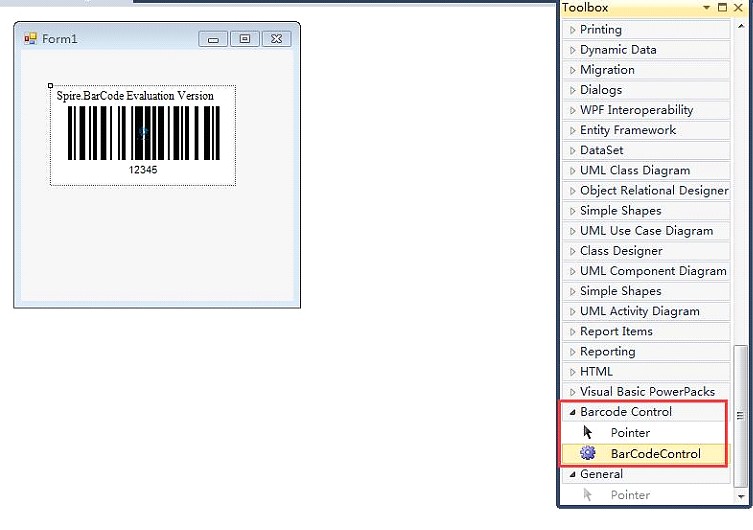This screenshot has height=530, width=753.
Task: Expand the Entity Framework group
Action: tap(572, 131)
